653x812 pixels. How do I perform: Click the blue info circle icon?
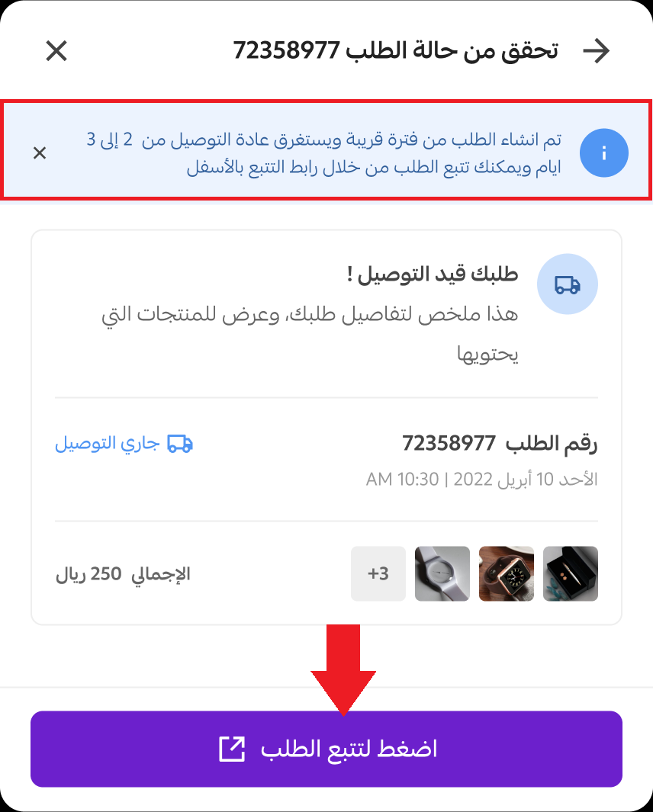[x=603, y=152]
